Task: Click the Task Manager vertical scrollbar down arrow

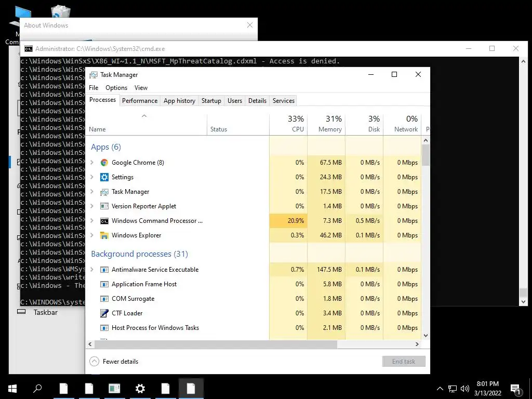Action: pos(426,336)
